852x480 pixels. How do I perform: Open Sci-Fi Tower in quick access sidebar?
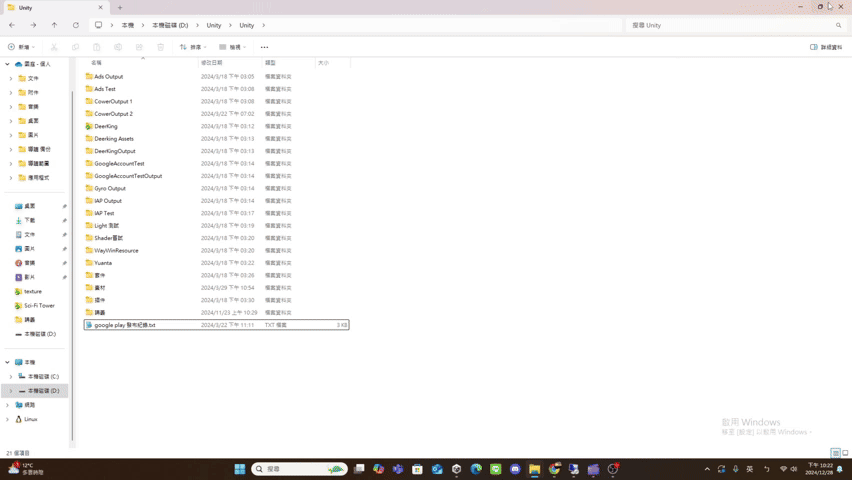click(x=39, y=305)
